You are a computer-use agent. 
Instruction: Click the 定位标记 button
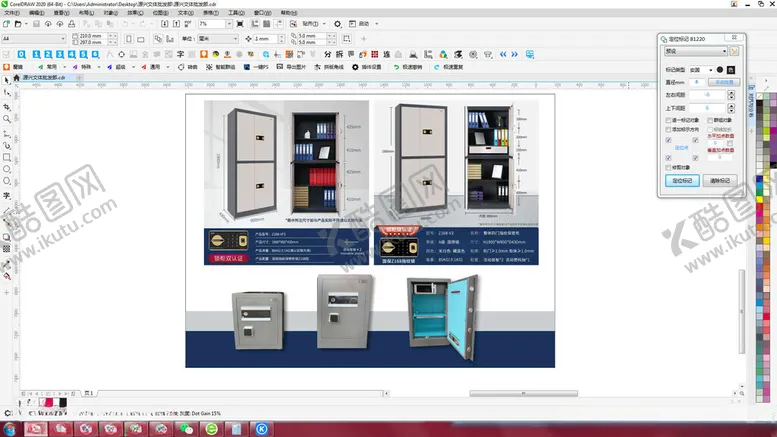coord(682,181)
